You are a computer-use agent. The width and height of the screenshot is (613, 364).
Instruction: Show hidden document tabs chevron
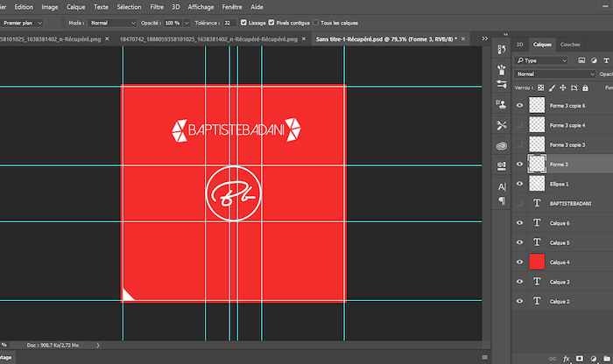tap(485, 38)
